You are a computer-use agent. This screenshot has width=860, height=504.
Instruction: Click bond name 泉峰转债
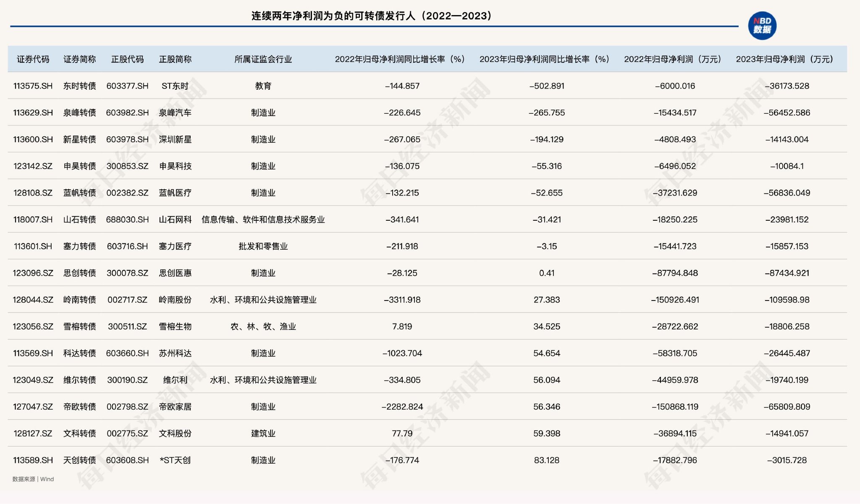point(79,113)
